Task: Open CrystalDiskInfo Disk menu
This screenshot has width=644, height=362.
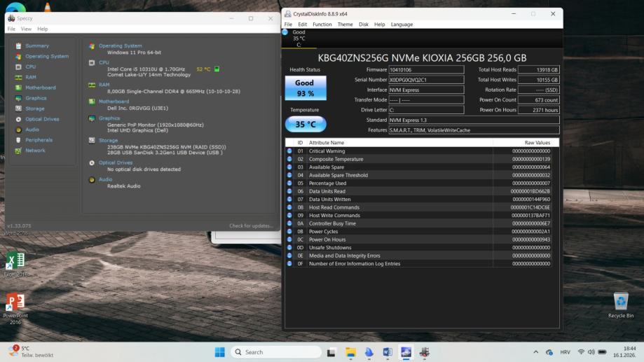Action: tap(364, 25)
